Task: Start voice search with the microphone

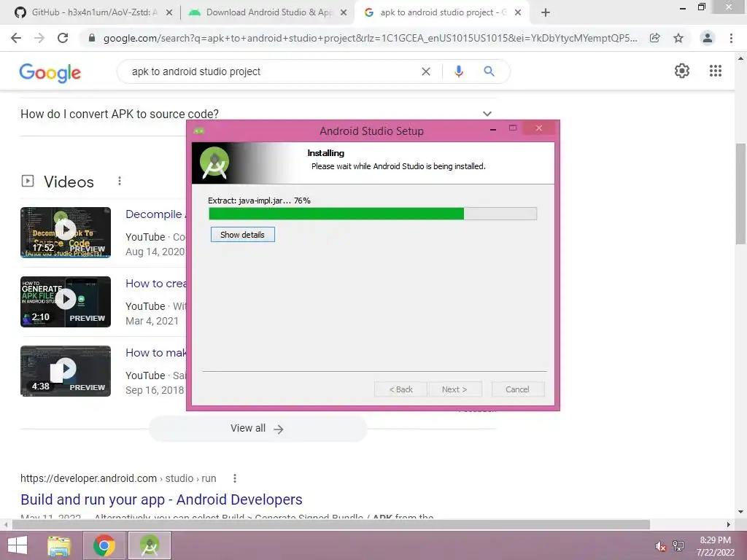Action: (458, 71)
